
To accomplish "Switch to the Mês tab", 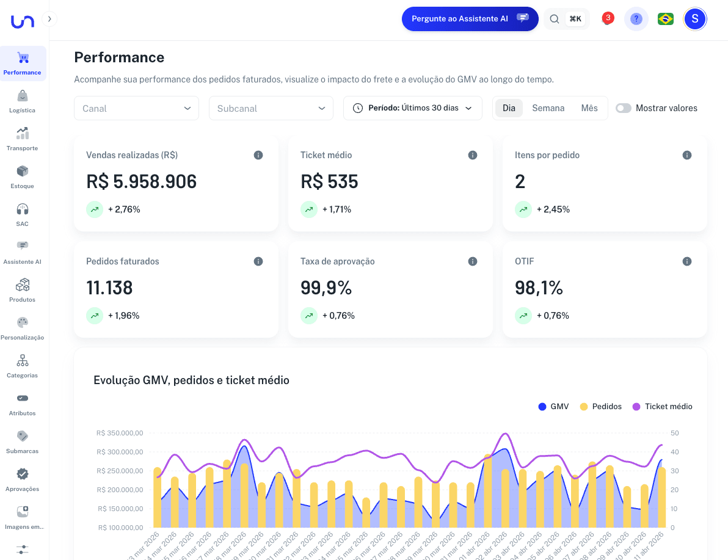I will click(589, 108).
